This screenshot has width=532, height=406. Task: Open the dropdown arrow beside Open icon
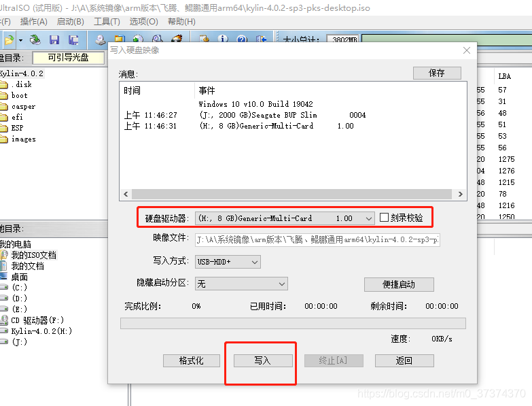click(x=20, y=40)
